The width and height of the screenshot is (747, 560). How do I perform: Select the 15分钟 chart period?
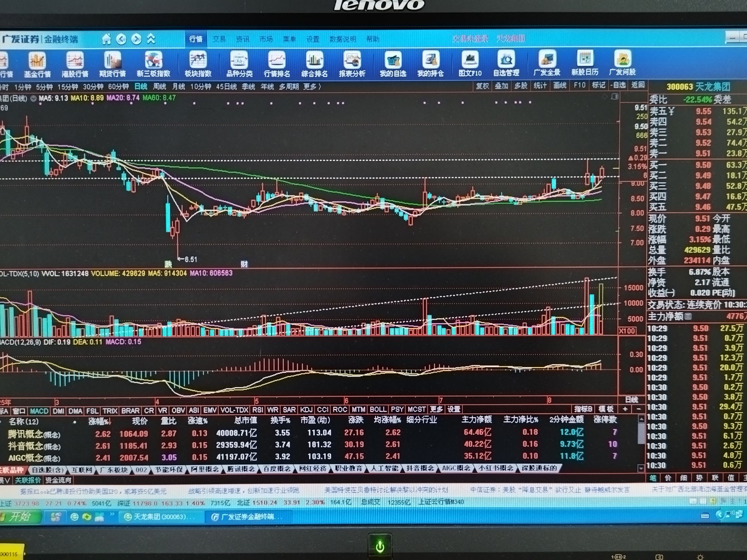point(68,87)
